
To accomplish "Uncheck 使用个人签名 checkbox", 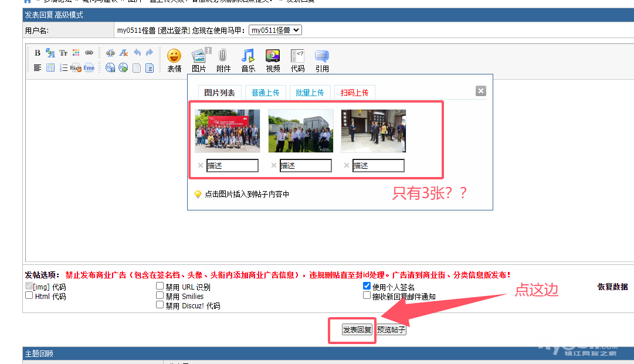I will [x=367, y=287].
